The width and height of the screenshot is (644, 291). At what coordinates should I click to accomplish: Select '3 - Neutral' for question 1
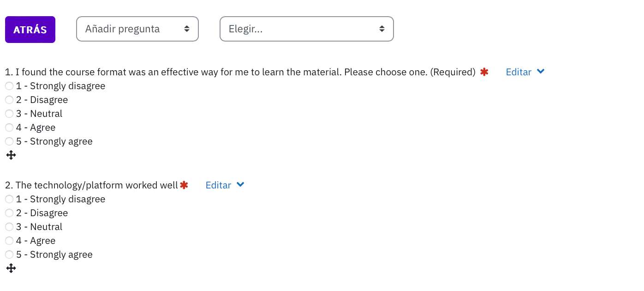tap(9, 114)
